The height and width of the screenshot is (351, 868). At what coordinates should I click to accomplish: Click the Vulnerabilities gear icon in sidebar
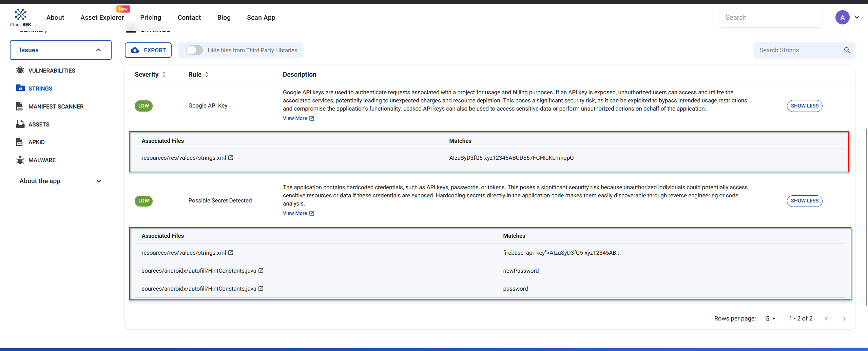tap(20, 71)
